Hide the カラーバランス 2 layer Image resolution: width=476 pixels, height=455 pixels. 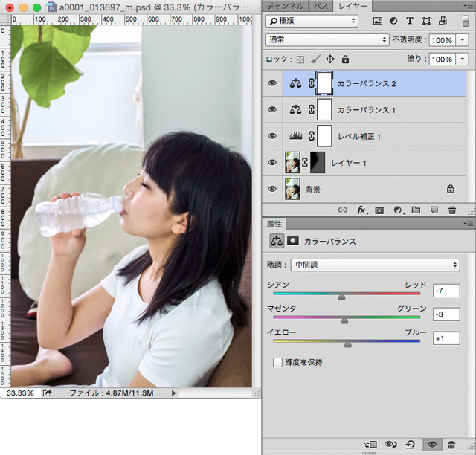[x=272, y=83]
